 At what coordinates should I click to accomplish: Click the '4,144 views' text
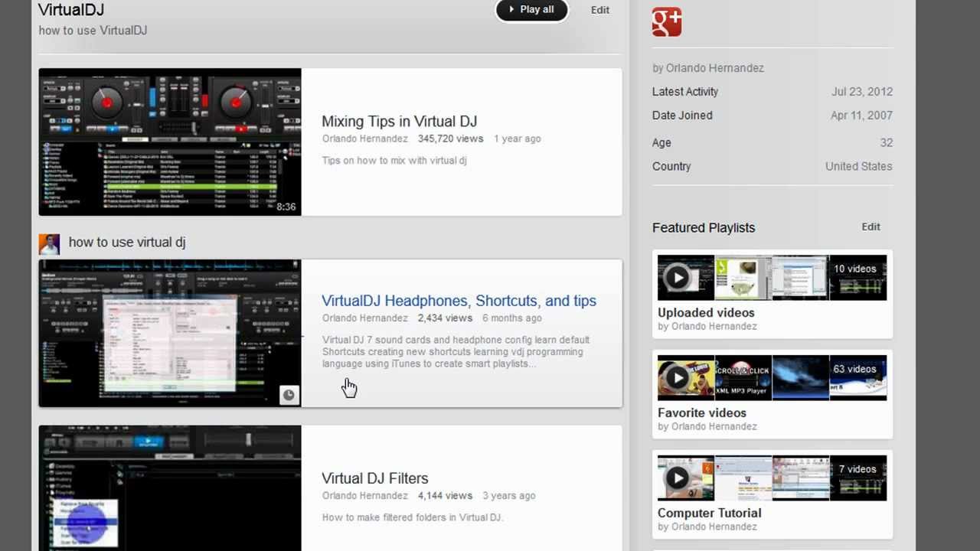[x=445, y=495]
